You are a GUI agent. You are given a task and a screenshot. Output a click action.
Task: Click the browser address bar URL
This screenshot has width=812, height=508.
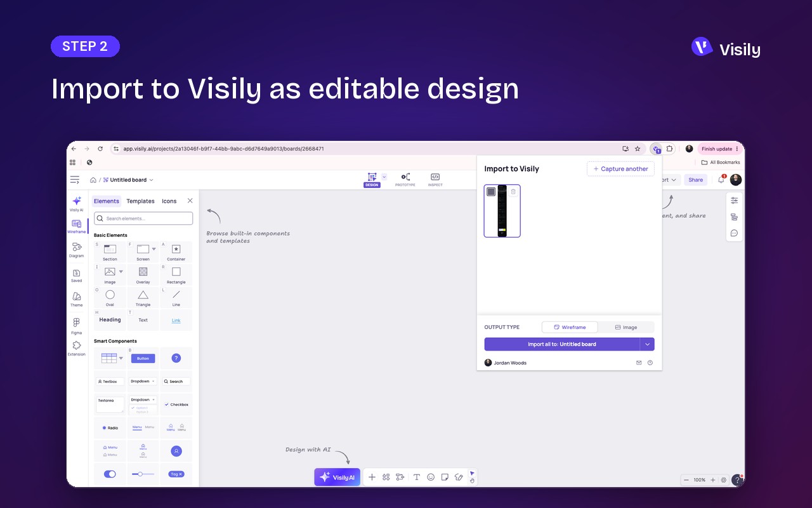(x=223, y=149)
